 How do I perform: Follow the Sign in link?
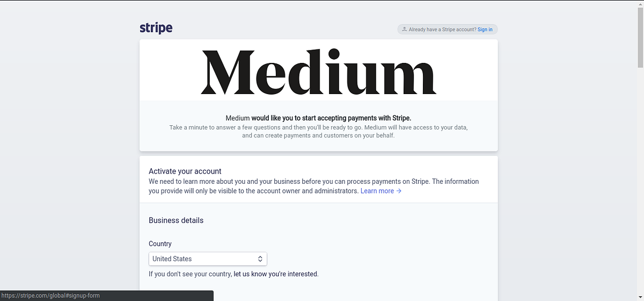(x=485, y=30)
